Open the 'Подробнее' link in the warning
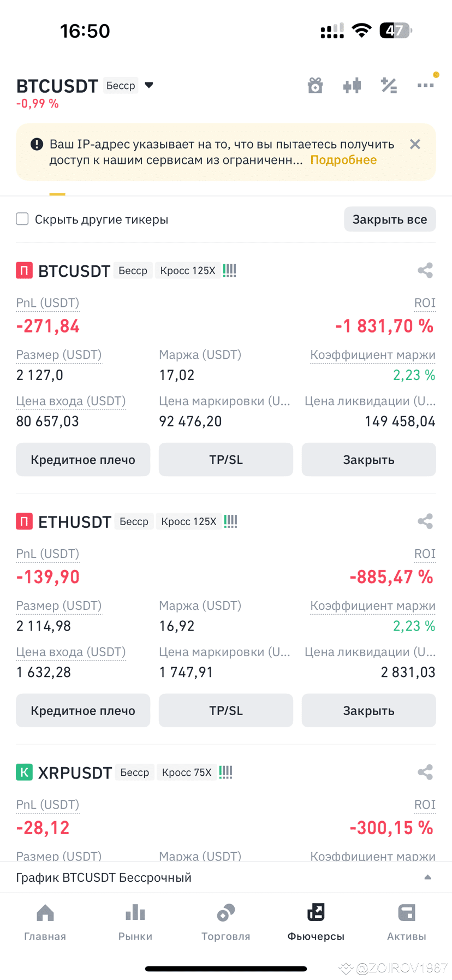 coord(343,160)
